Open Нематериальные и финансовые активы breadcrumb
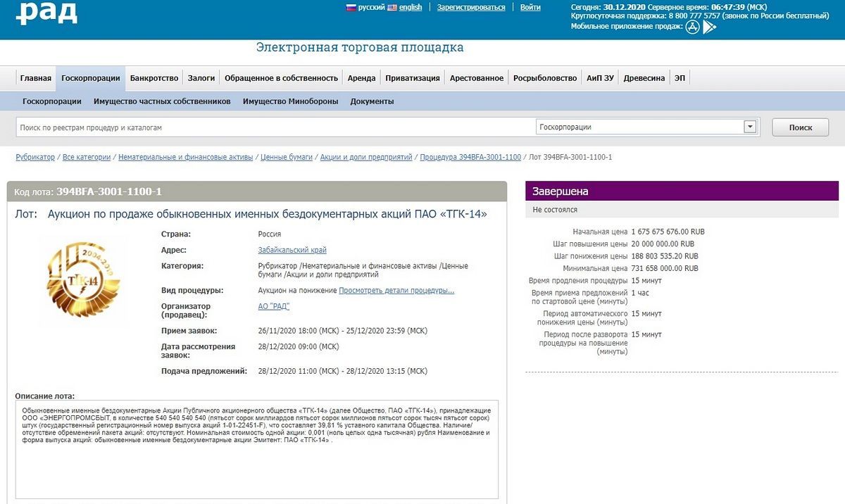 coord(186,157)
